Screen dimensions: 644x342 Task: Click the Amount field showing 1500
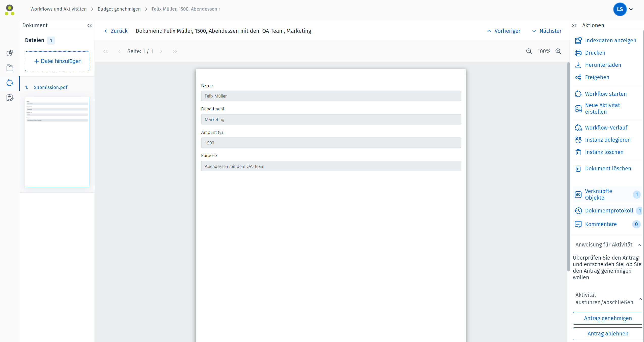point(331,143)
